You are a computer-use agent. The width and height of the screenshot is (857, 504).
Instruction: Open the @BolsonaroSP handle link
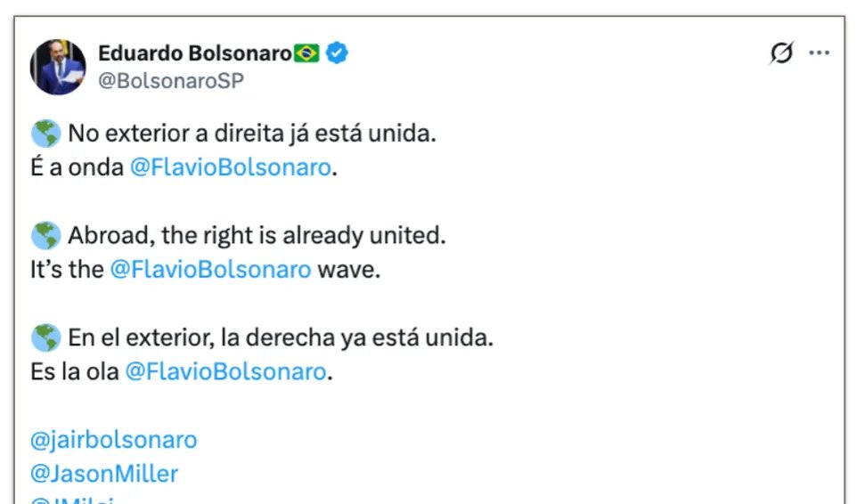pos(171,80)
